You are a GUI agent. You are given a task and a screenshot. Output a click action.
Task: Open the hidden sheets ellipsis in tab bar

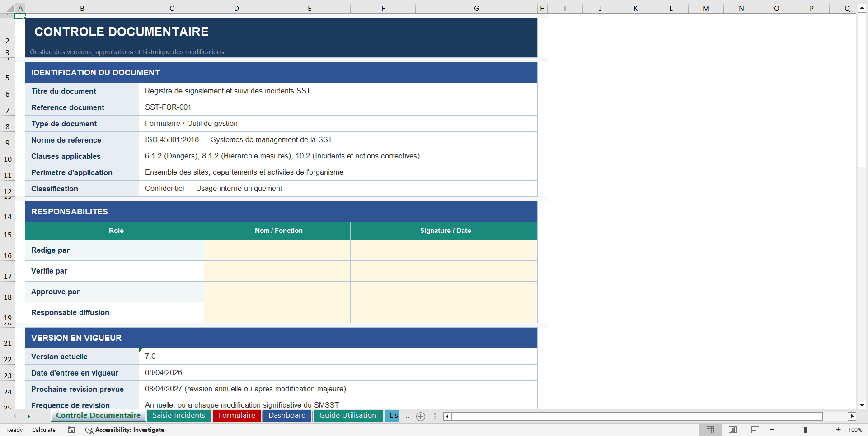click(x=406, y=417)
